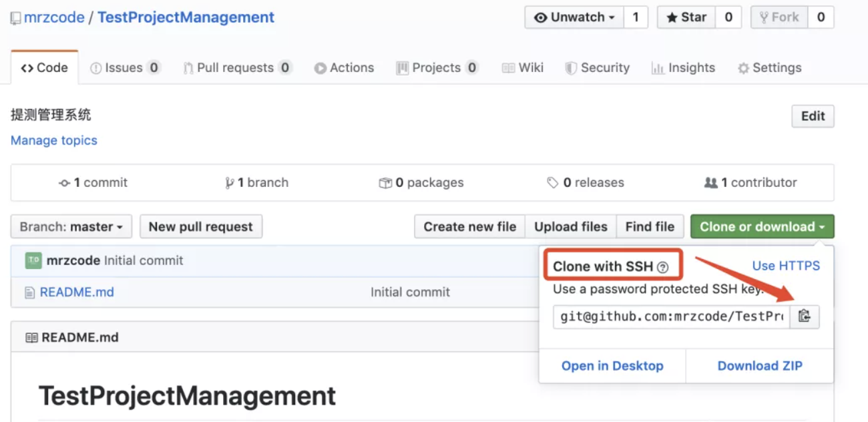Copy SSH clone URL to clipboard
This screenshot has width=868, height=422.
[x=805, y=316]
